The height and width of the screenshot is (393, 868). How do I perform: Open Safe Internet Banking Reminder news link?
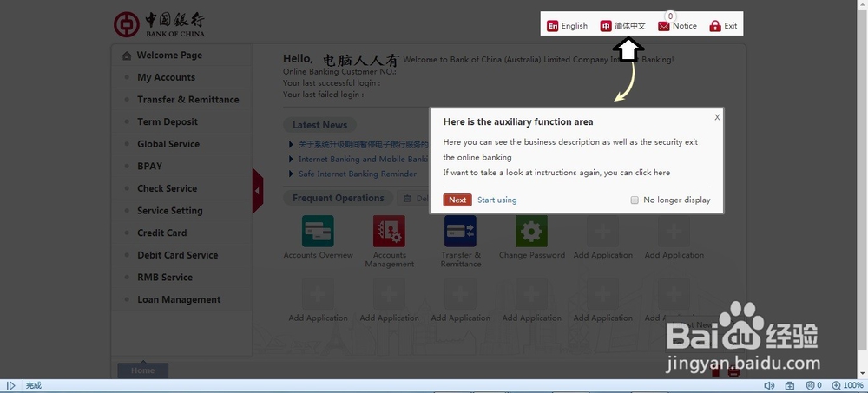coord(358,174)
